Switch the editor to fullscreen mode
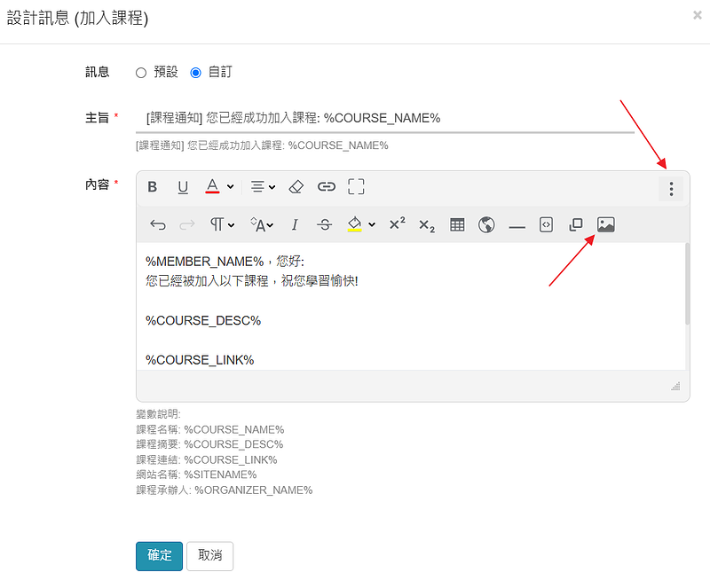710x588 pixels. click(356, 187)
